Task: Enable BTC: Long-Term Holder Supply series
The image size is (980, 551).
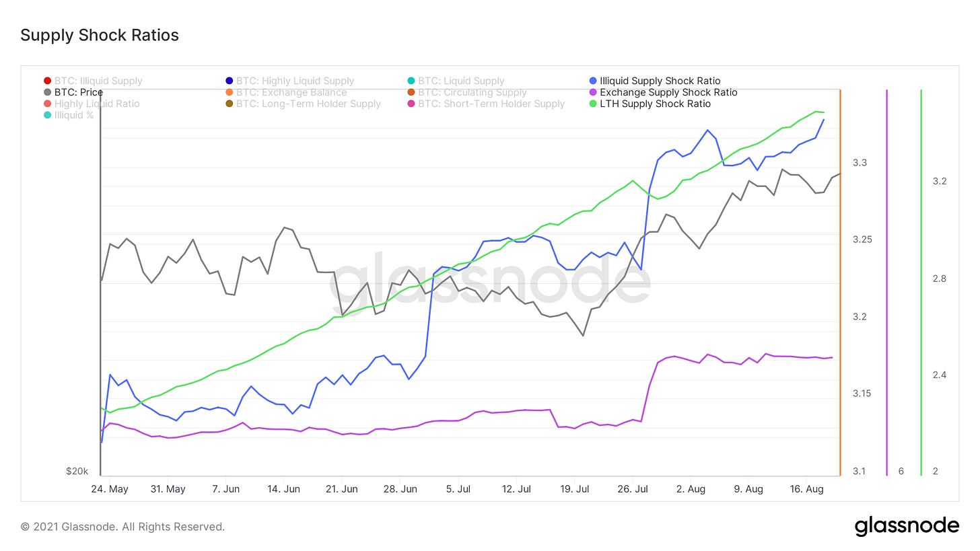Action: point(304,104)
